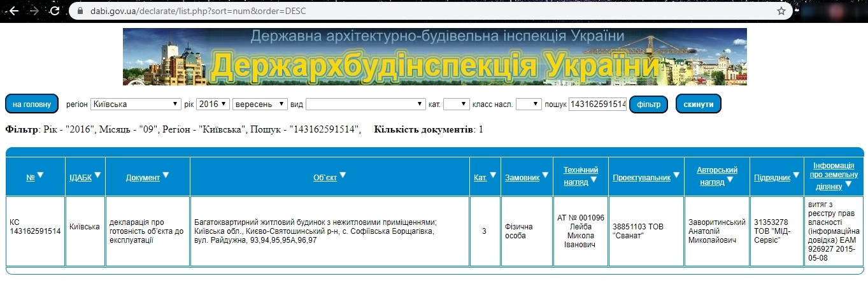Image resolution: width=868 pixels, height=288 pixels.
Task: Click the sort triangle beside Авторський нагляд
Action: [730, 180]
